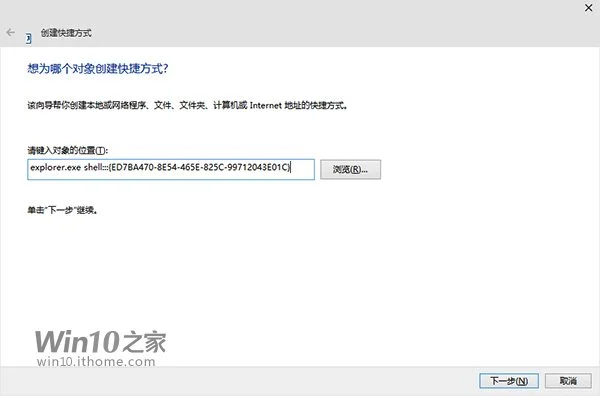Click the 单击"下一步"继续 instruction text
Viewport: 600px width, 396px height.
click(62, 210)
